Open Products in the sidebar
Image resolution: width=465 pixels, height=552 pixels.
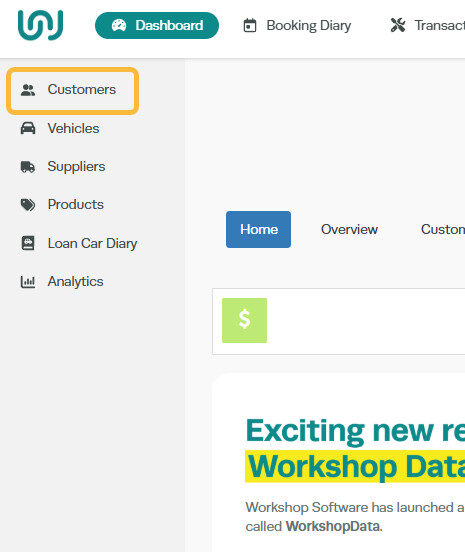pos(76,205)
